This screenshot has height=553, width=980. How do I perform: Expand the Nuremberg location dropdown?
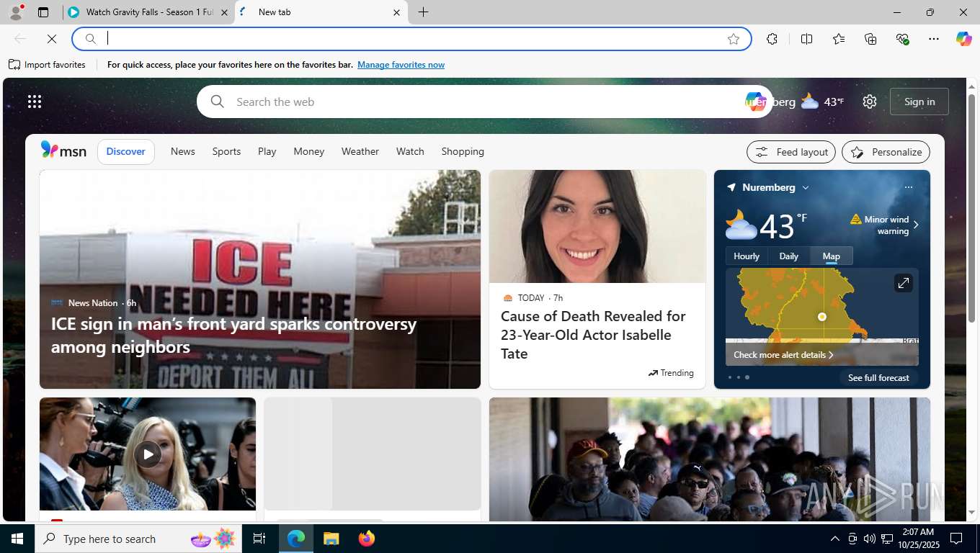tap(806, 187)
